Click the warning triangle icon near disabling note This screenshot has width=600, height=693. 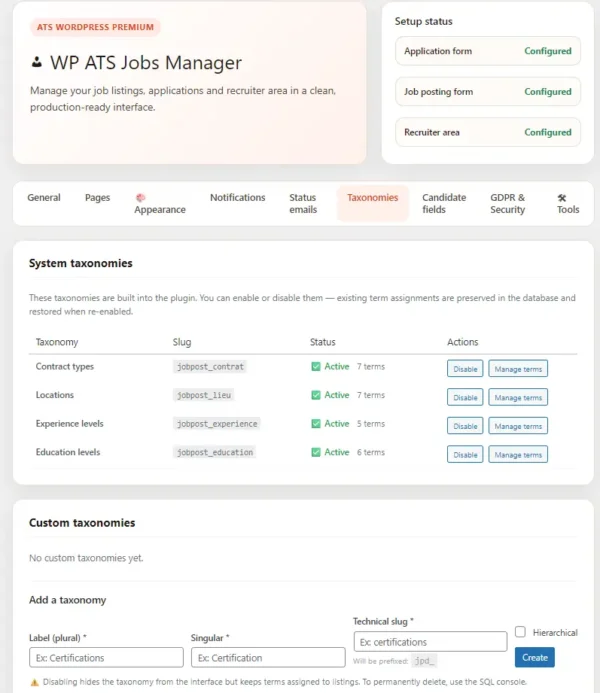click(x=34, y=682)
